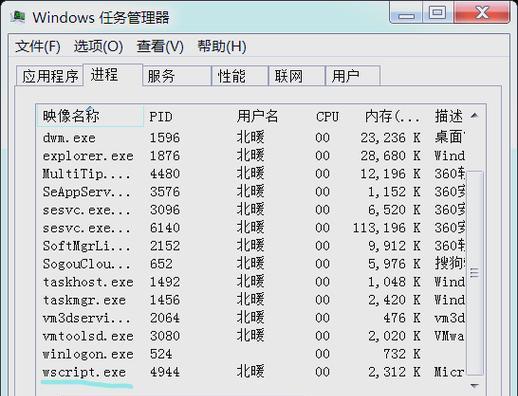
Task: Click the scrollbar up arrow
Action: click(474, 116)
